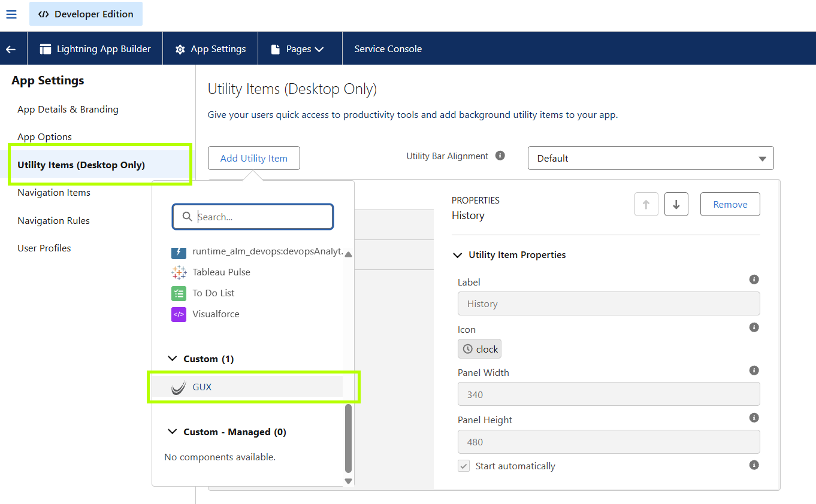Click the Panel Height input field
The width and height of the screenshot is (816, 504).
(609, 442)
